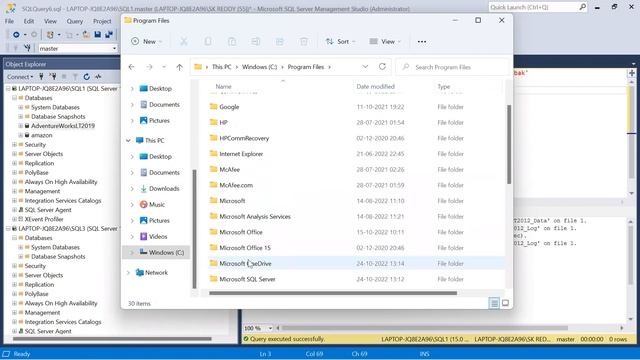This screenshot has height=360, width=640.
Task: Expand AdventureWorksLT2019 database node
Action: tap(20, 126)
